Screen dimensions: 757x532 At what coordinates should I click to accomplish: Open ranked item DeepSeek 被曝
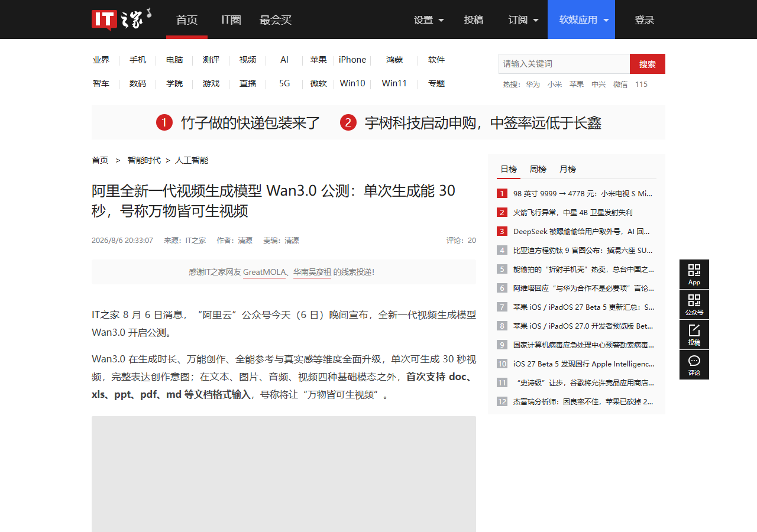[x=581, y=231]
